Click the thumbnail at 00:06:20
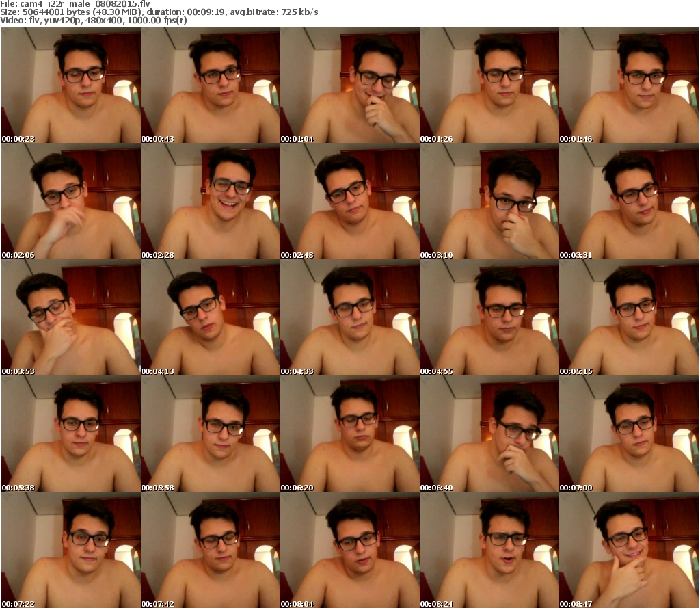This screenshot has width=700, height=608. tap(350, 434)
